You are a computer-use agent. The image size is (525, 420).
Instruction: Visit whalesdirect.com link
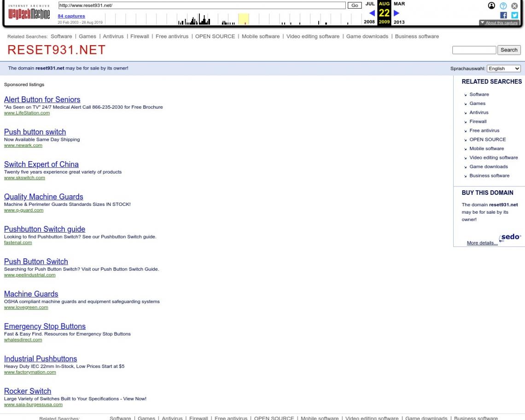coord(23,340)
